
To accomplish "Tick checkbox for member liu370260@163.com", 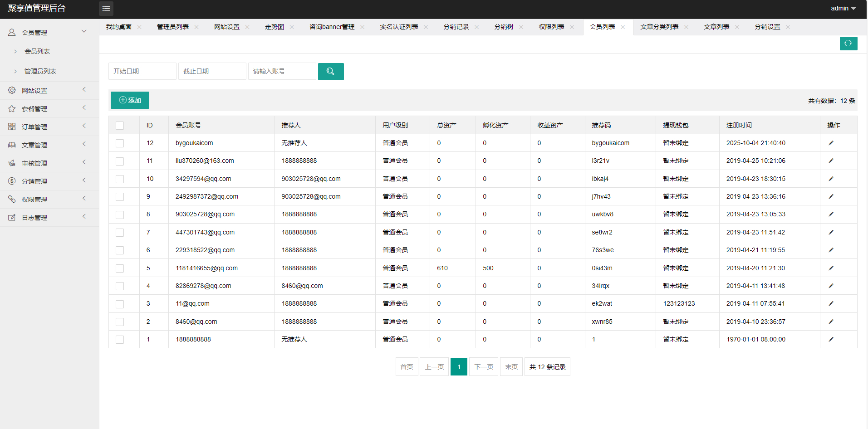I will point(120,161).
